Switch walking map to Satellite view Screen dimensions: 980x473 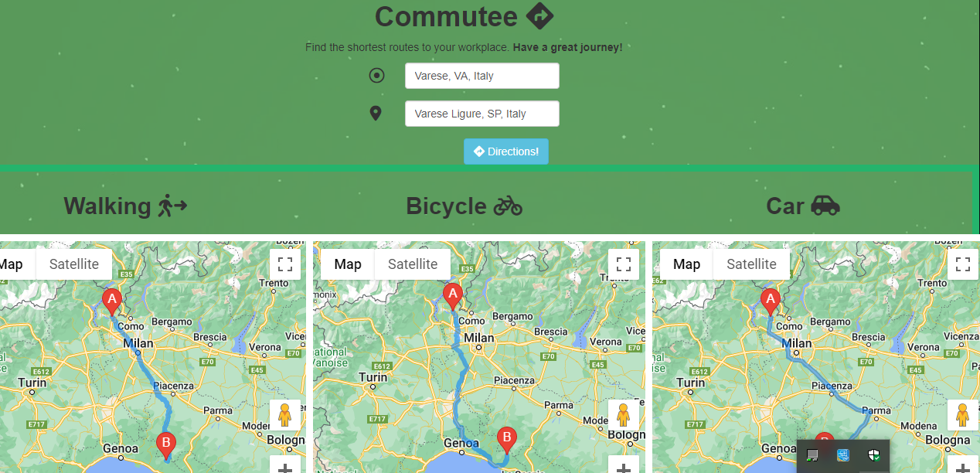pyautogui.click(x=74, y=264)
